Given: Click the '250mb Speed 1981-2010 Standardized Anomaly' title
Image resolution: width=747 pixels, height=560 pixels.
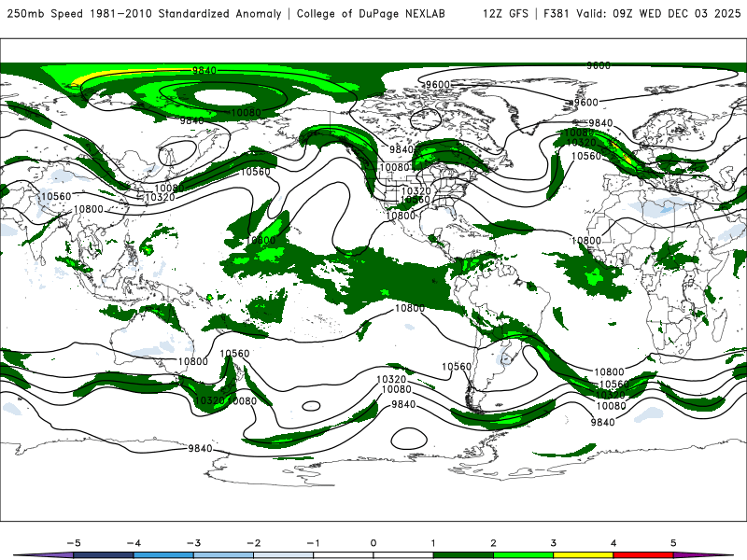Looking at the screenshot, I should tap(145, 14).
